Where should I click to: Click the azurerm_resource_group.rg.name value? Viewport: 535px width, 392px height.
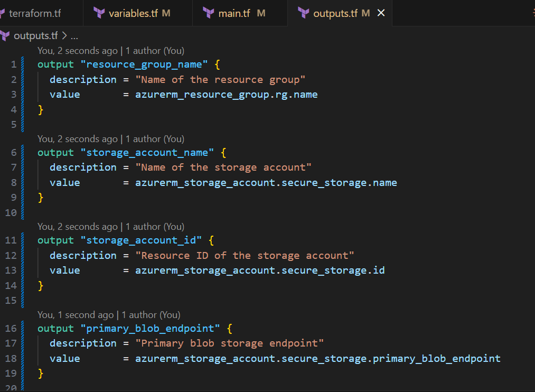tap(226, 95)
